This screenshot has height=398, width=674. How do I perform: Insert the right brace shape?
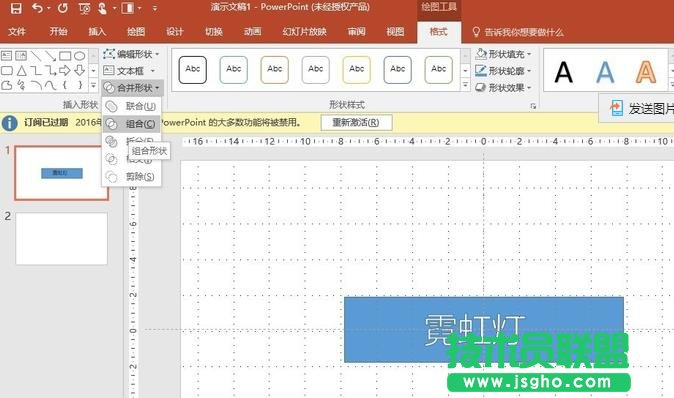[x=80, y=85]
